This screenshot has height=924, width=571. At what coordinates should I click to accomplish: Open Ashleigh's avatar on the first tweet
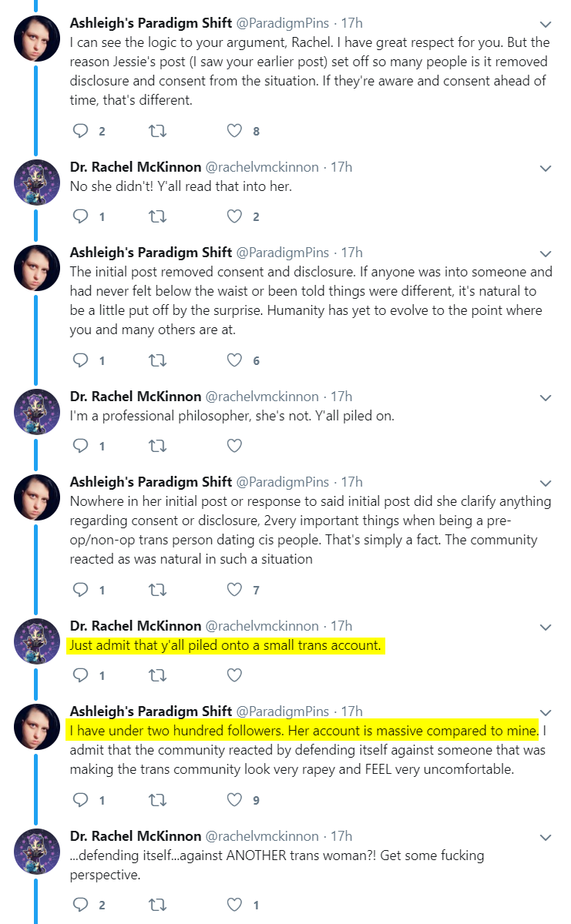[x=37, y=38]
